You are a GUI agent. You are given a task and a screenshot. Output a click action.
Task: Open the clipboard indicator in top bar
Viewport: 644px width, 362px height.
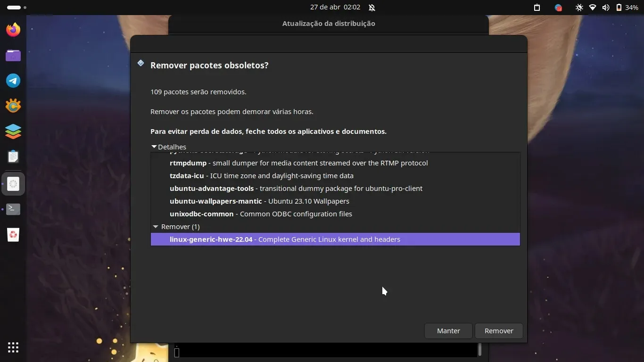coord(537,8)
